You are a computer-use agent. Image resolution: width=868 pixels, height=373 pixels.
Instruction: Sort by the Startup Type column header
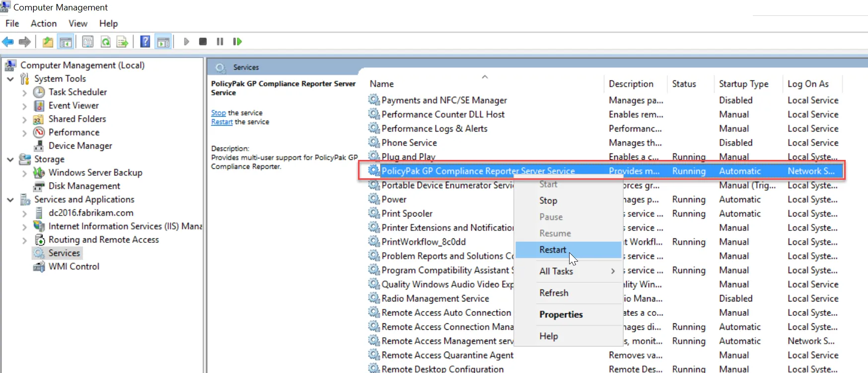pos(743,84)
